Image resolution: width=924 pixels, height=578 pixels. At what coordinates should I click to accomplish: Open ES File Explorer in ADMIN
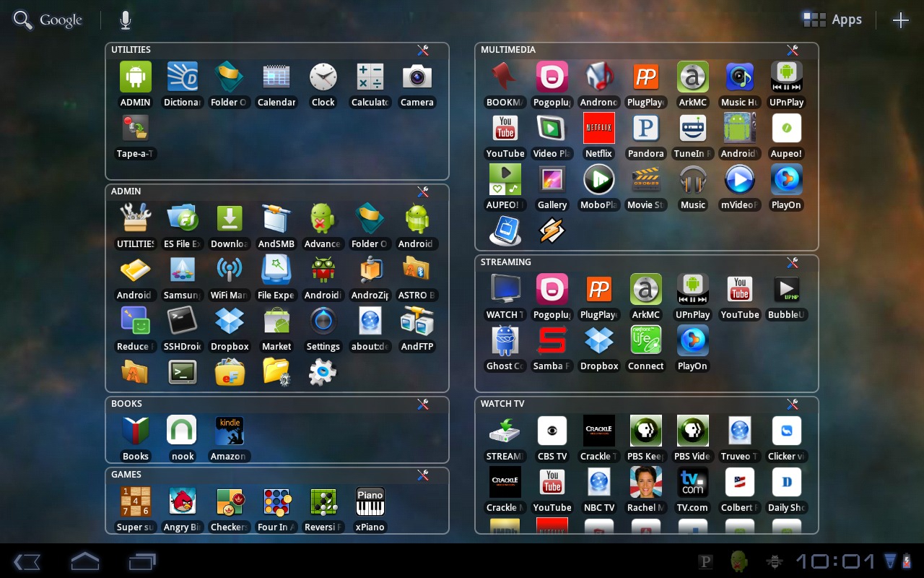[x=183, y=226]
